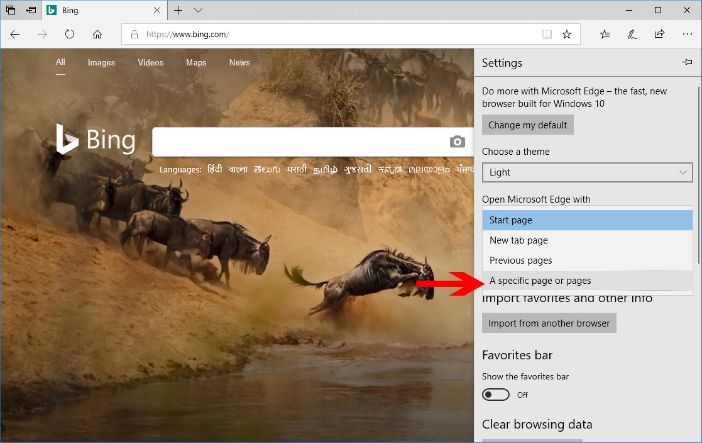Open Maps in Bing

coord(196,62)
